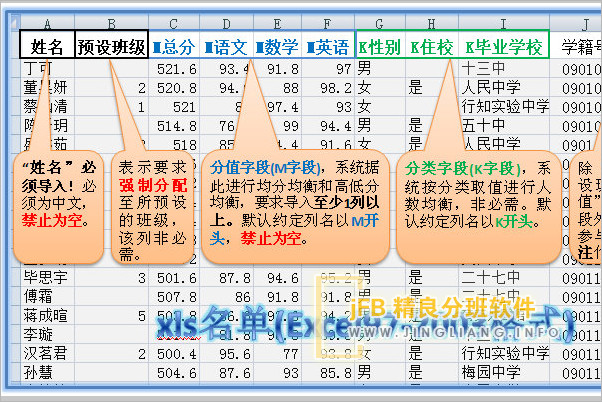Image resolution: width=602 pixels, height=402 pixels.
Task: Select the name cell 李璇
Action: [47, 334]
